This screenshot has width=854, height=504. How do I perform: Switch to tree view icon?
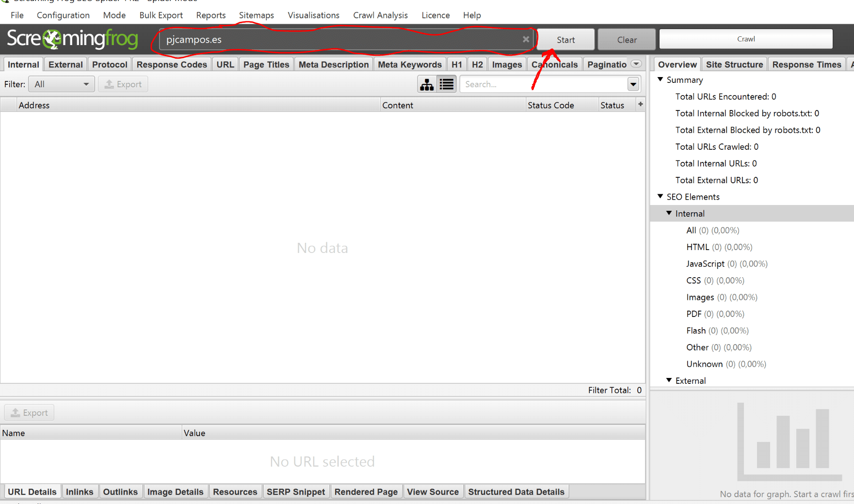[x=427, y=84]
